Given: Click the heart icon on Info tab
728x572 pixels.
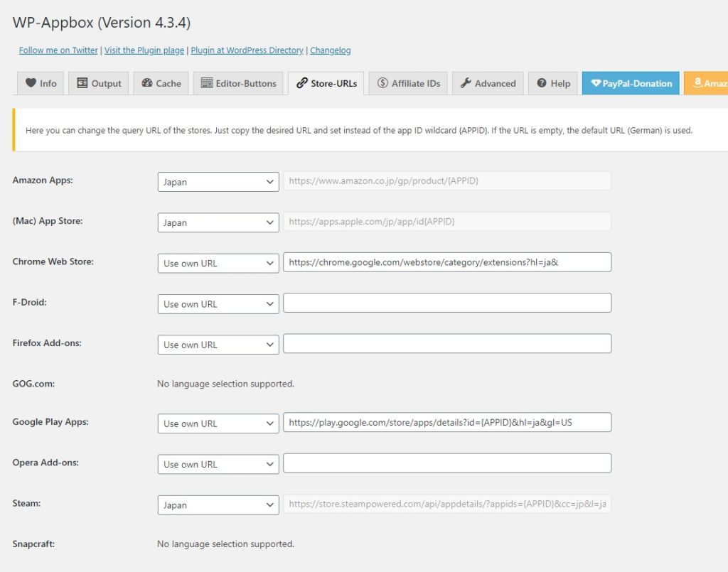Looking at the screenshot, I should [x=31, y=83].
